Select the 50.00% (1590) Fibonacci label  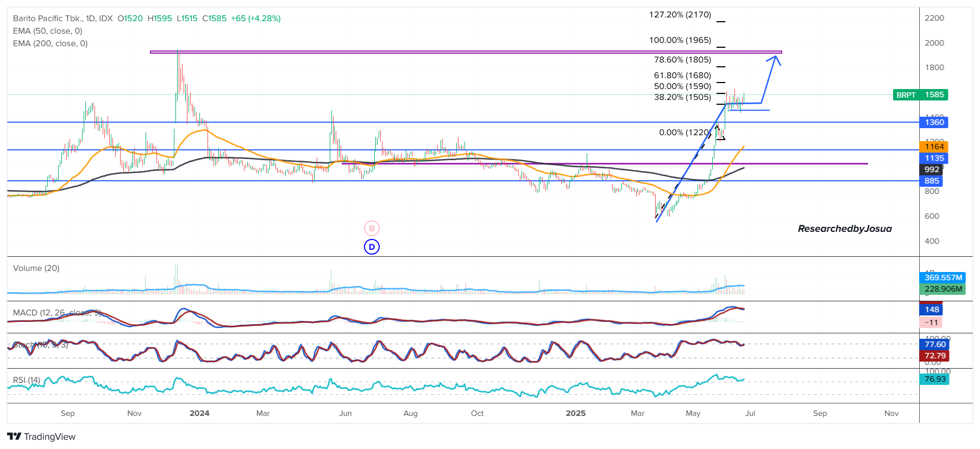coord(683,86)
